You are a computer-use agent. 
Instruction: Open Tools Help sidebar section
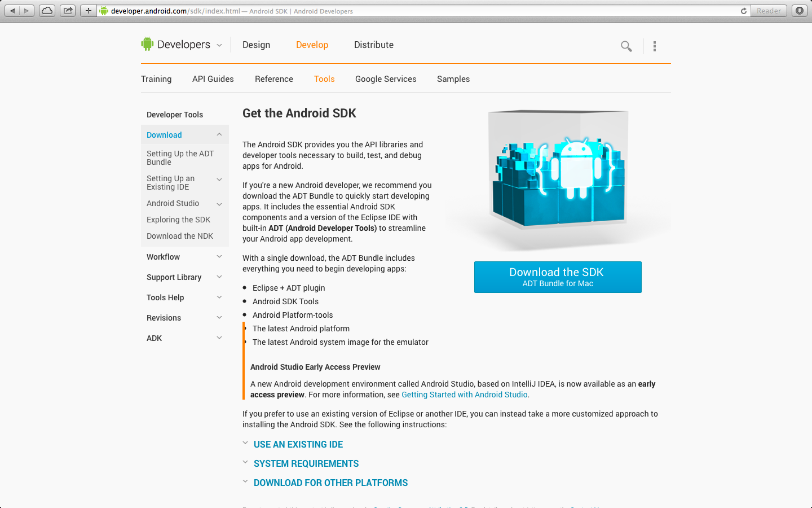click(165, 297)
